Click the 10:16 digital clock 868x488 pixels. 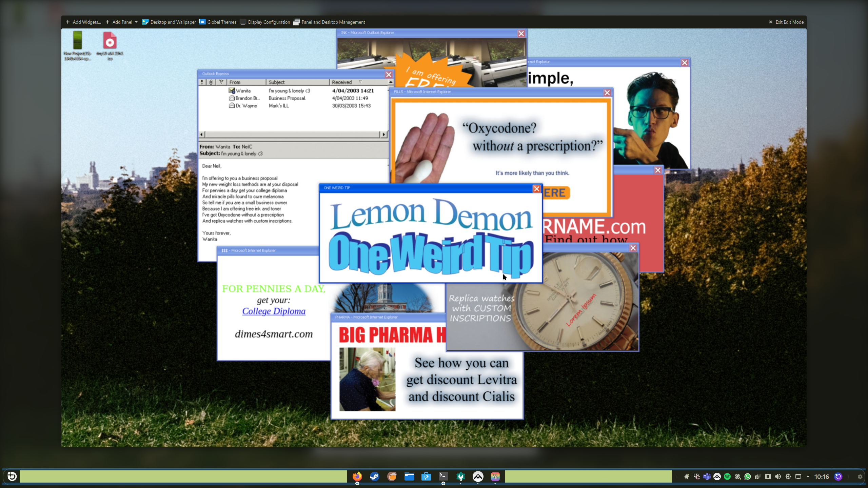tap(822, 476)
